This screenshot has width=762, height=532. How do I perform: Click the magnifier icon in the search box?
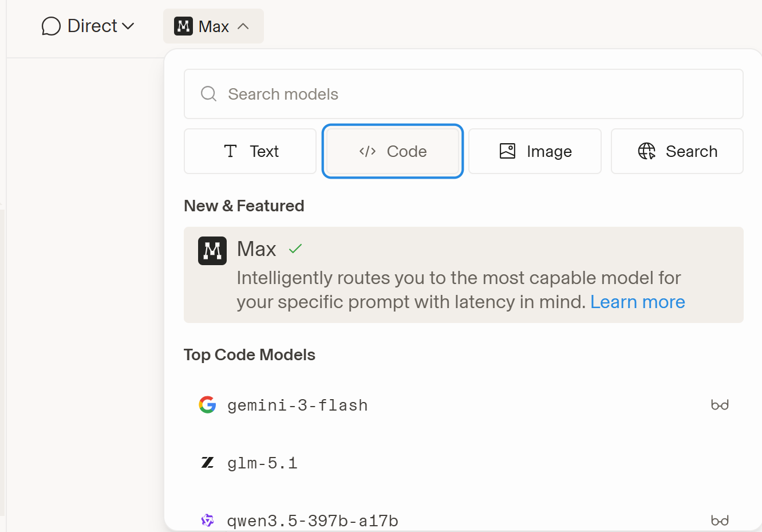pyautogui.click(x=209, y=94)
